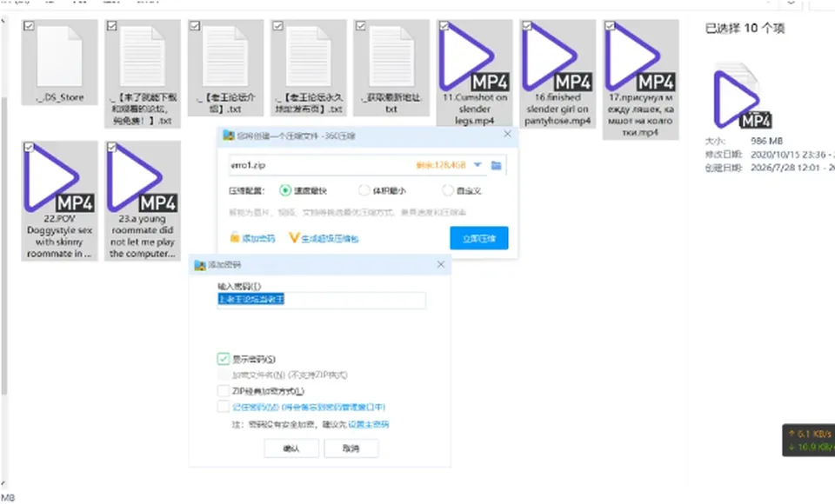Select 速度最快 compression radio option
Image resolution: width=835 pixels, height=504 pixels.
tap(285, 190)
